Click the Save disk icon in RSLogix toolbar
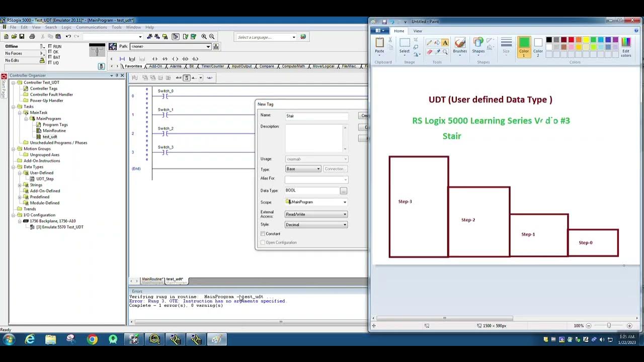This screenshot has width=644, height=362. click(x=22, y=37)
